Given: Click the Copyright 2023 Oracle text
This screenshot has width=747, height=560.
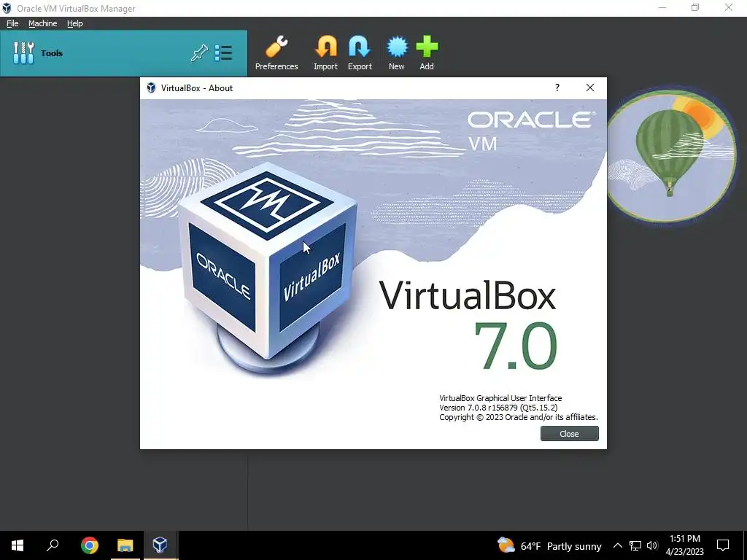Looking at the screenshot, I should [519, 417].
